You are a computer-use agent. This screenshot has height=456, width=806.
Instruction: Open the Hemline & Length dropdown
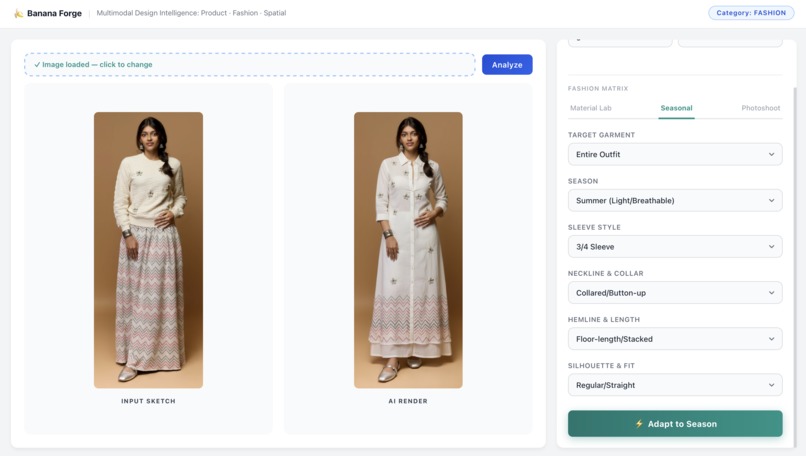(x=675, y=339)
